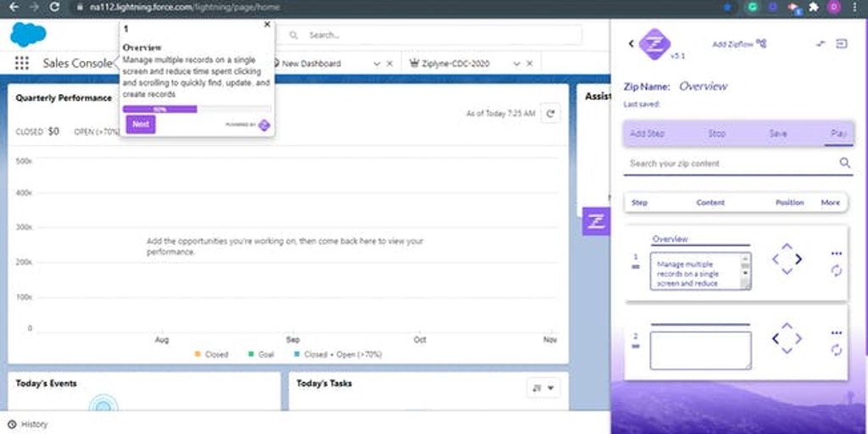Open the purple Z floating button
This screenshot has height=434, width=868.
pos(596,221)
